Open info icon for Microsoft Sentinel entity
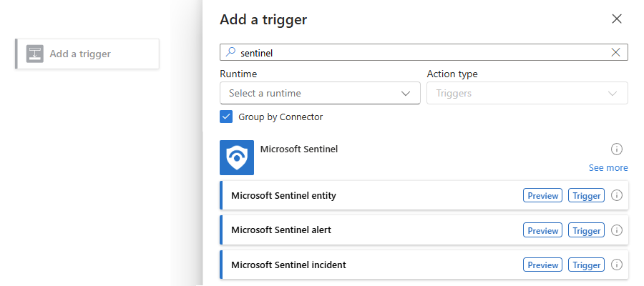Image resolution: width=644 pixels, height=286 pixels. [617, 195]
